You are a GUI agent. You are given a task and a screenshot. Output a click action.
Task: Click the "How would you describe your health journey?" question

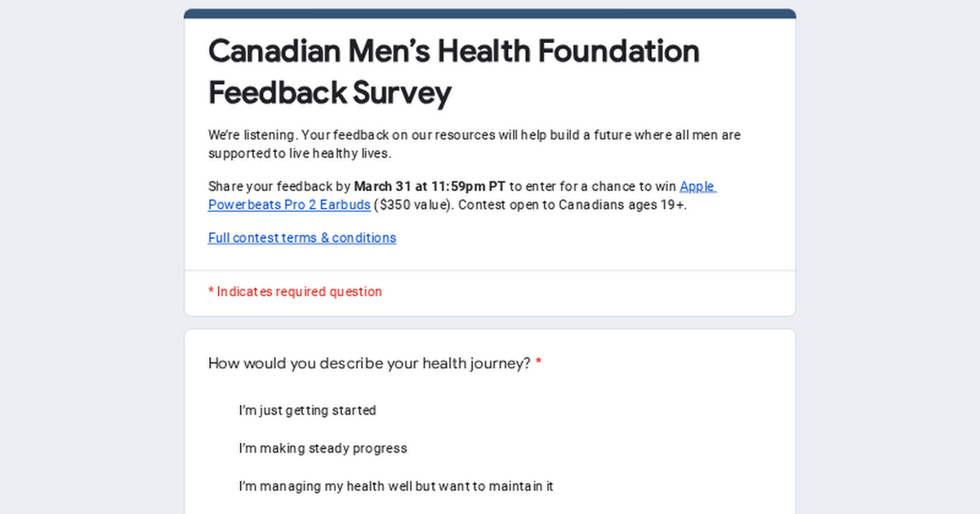pyautogui.click(x=369, y=363)
